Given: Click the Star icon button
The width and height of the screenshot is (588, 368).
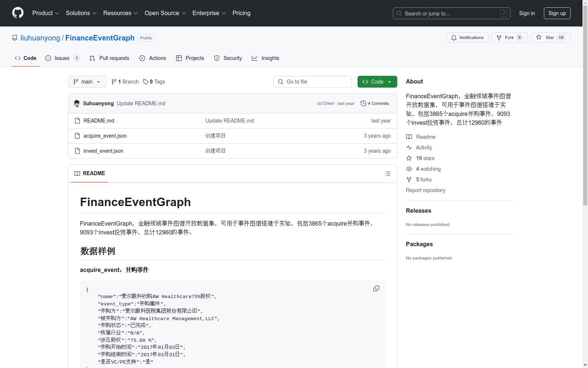Looking at the screenshot, I should tap(539, 37).
